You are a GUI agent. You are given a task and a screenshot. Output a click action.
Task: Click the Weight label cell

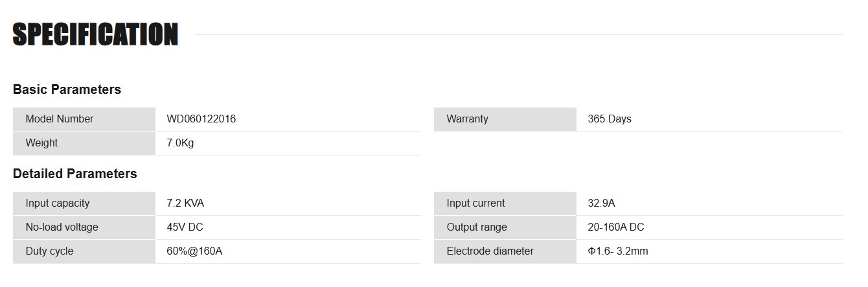84,143
